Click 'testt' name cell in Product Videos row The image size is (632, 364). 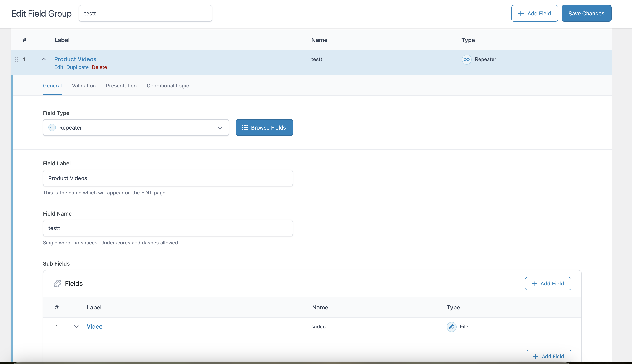[x=317, y=59]
